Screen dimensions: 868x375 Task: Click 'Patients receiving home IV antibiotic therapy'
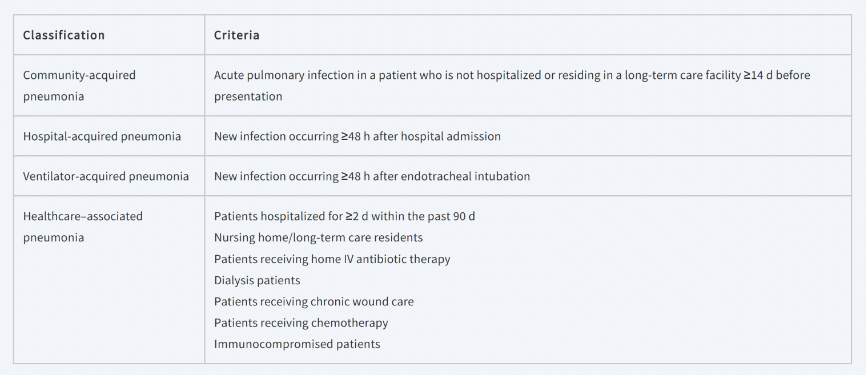tap(332, 259)
